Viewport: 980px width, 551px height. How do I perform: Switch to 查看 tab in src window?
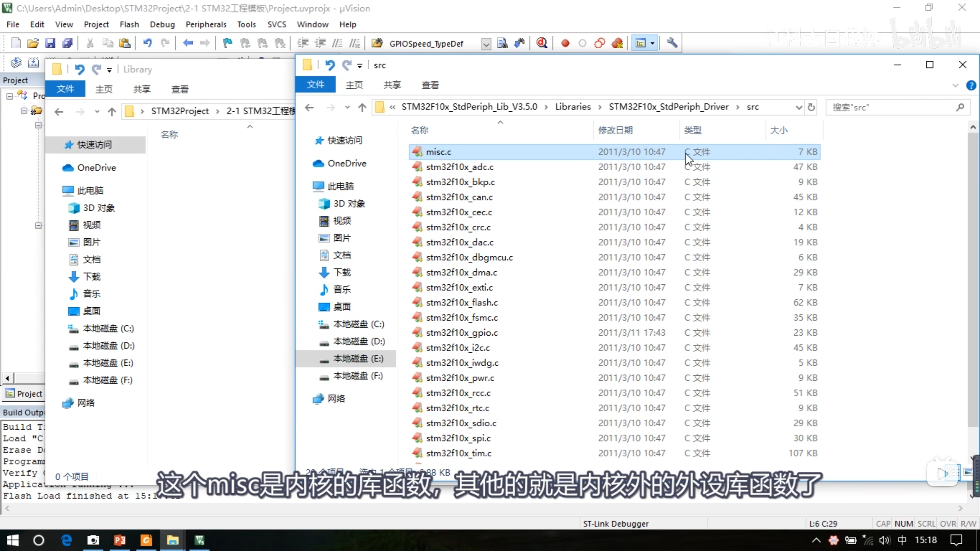coord(430,85)
